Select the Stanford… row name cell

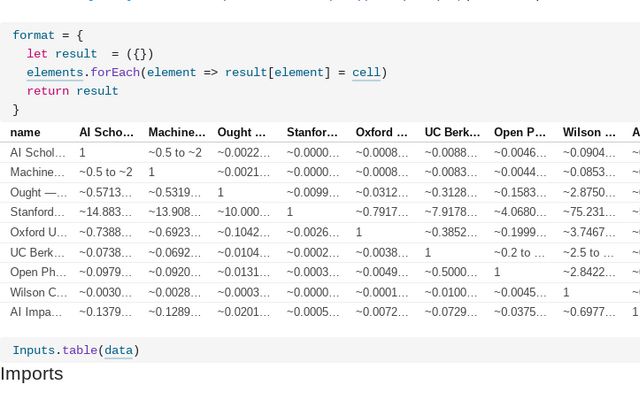tap(38, 212)
